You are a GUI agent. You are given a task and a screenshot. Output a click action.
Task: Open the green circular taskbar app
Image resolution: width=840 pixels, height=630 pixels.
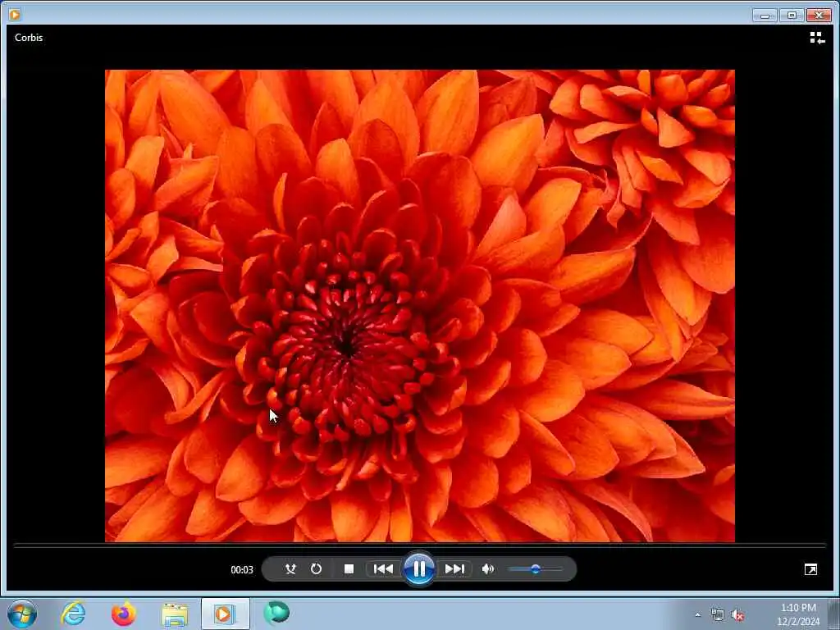[x=276, y=613]
